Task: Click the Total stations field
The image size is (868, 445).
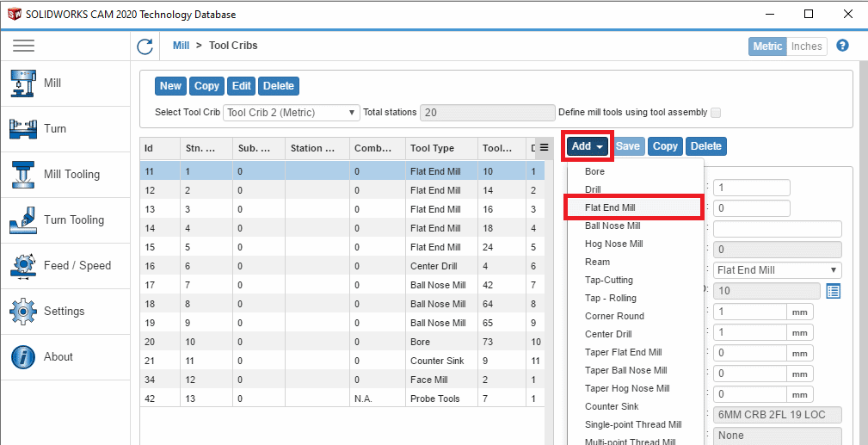Action: 487,113
